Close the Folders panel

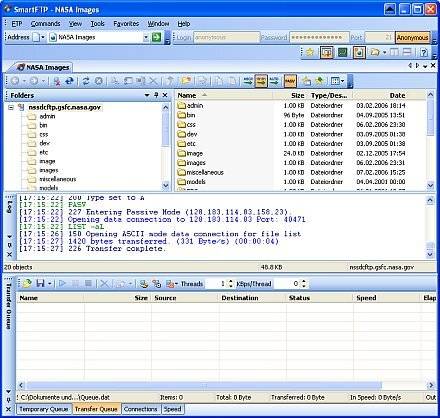[x=165, y=95]
